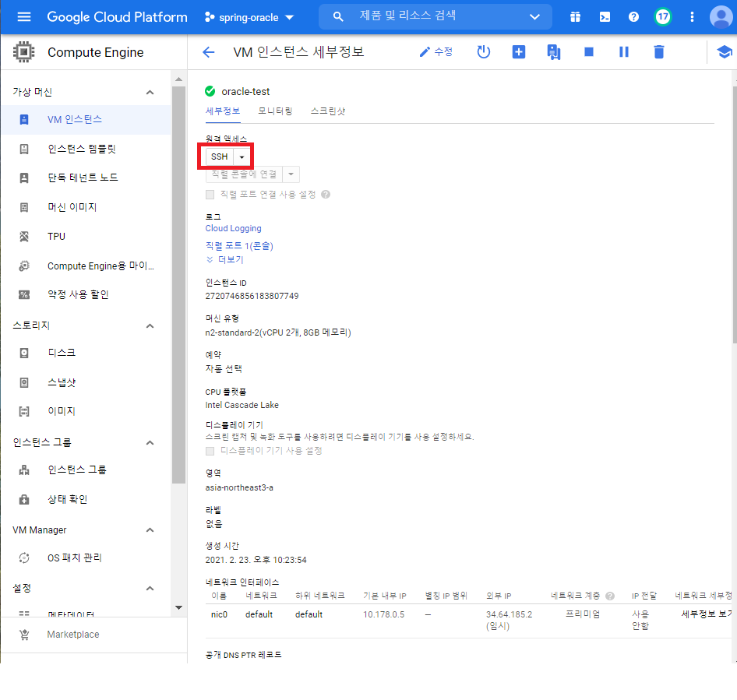
Task: Expand 더보기 under logs
Action: point(224,260)
